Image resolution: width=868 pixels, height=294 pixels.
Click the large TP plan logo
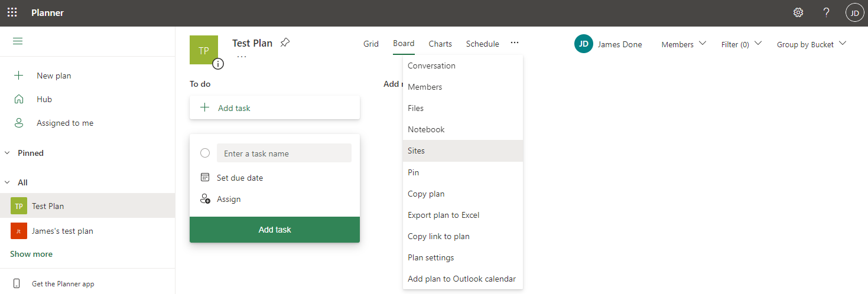click(x=204, y=50)
